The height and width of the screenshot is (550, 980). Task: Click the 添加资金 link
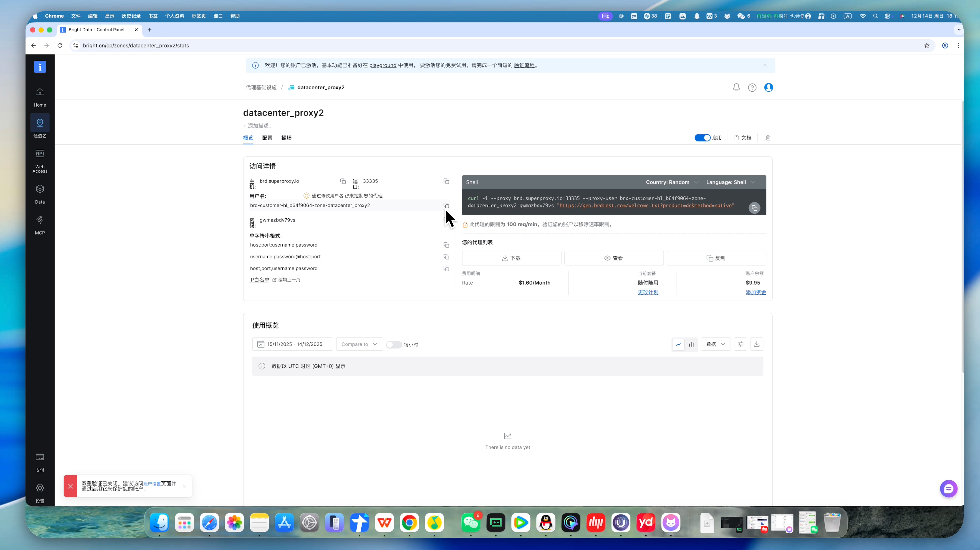755,292
